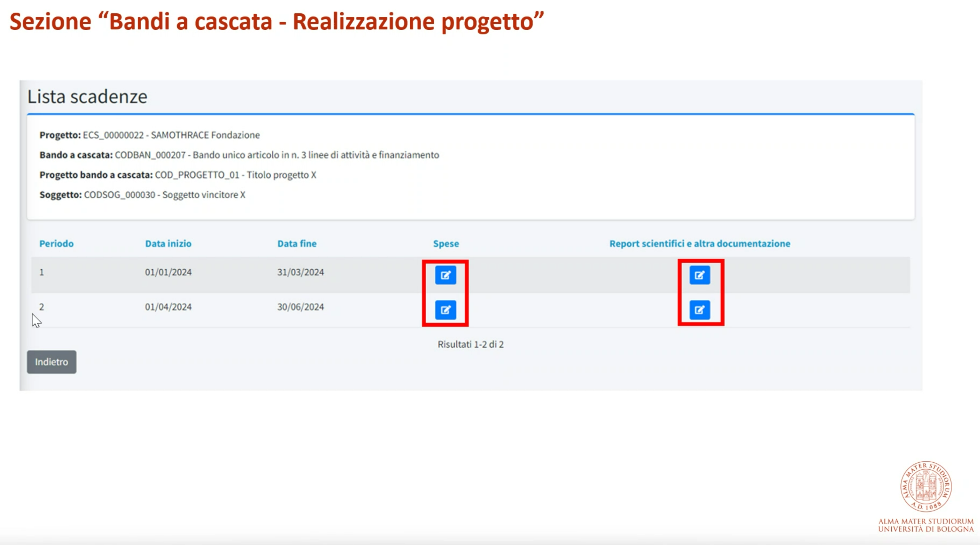
Task: Click the Lista scadenze heading
Action: (87, 97)
